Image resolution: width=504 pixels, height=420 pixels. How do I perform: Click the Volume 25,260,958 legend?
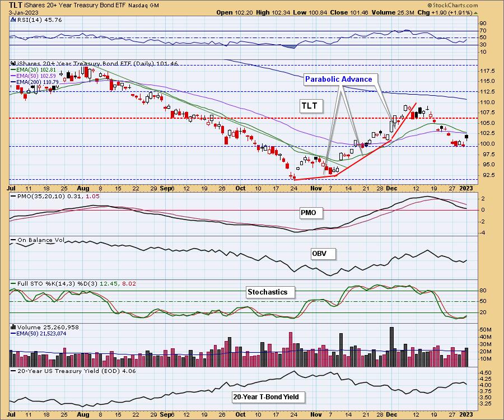tap(45, 327)
